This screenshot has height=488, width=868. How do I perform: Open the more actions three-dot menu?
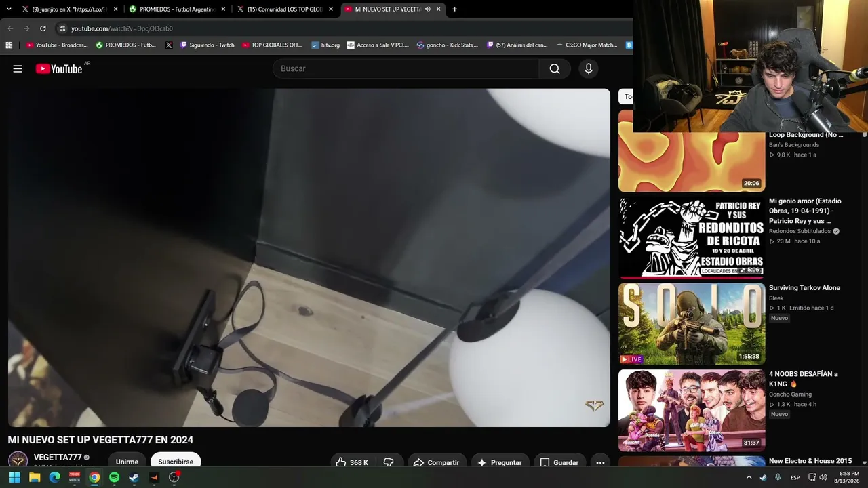pos(600,462)
